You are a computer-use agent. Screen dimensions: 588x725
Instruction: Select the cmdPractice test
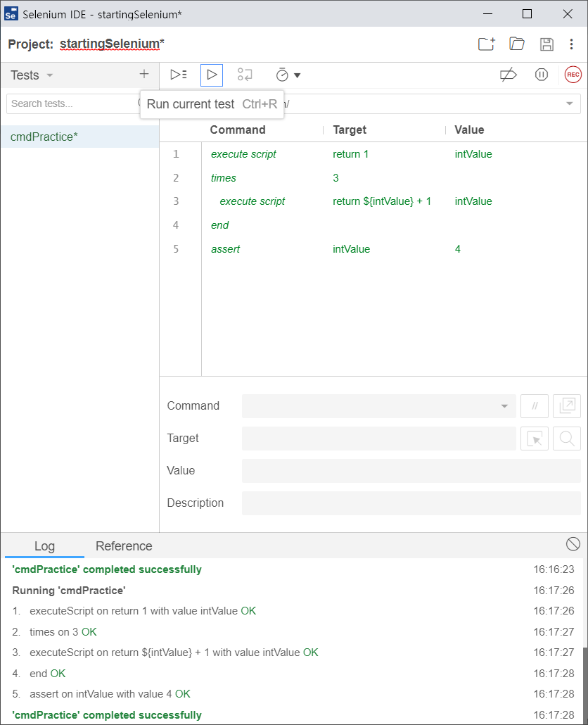point(80,137)
